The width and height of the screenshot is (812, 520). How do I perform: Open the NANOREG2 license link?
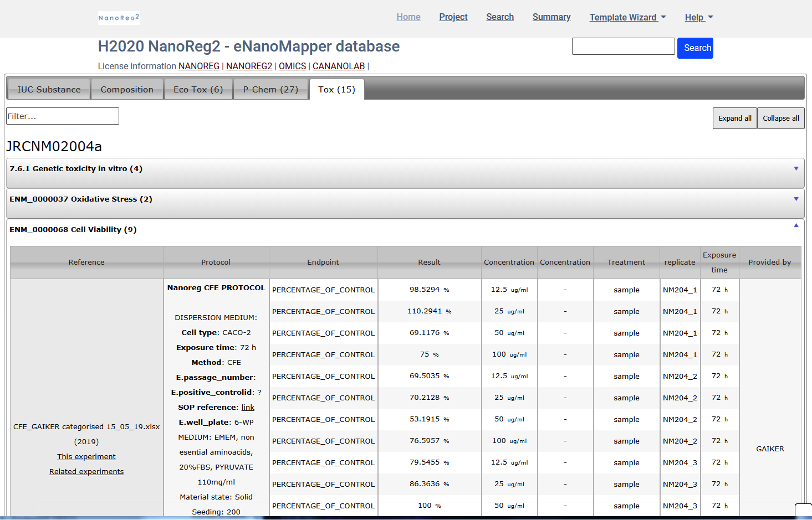click(x=249, y=66)
